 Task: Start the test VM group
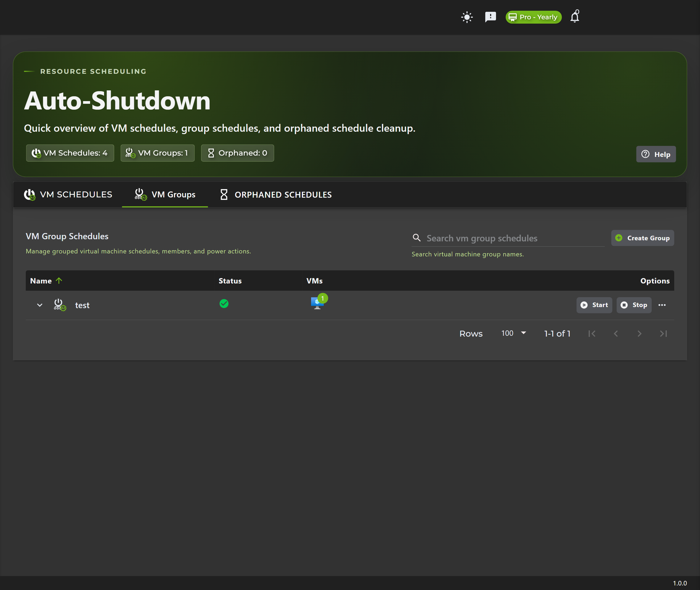(x=594, y=305)
